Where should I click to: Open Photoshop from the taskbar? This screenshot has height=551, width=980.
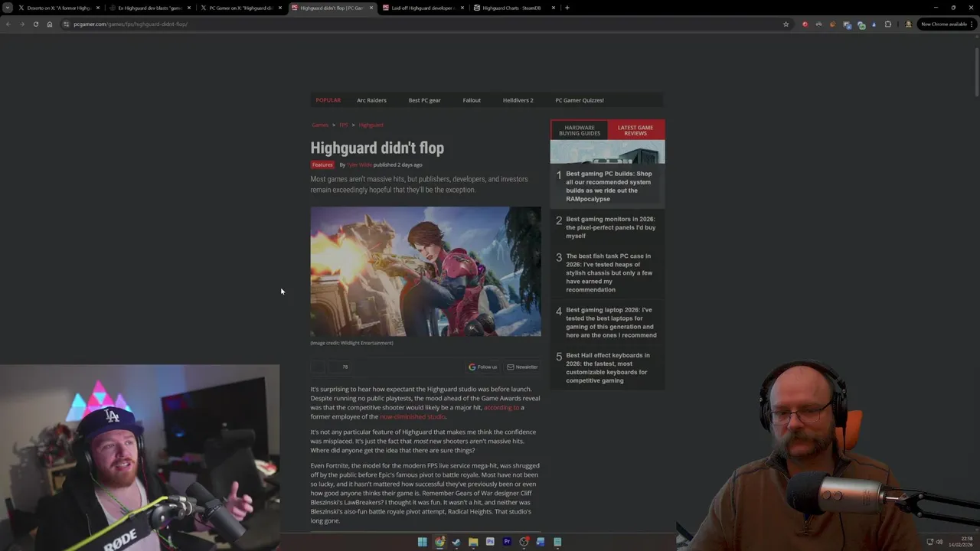pos(490,542)
